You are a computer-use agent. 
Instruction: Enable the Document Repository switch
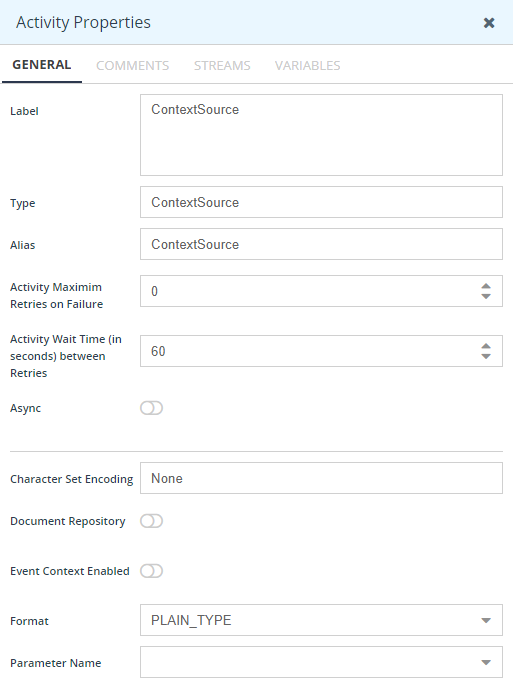(152, 521)
